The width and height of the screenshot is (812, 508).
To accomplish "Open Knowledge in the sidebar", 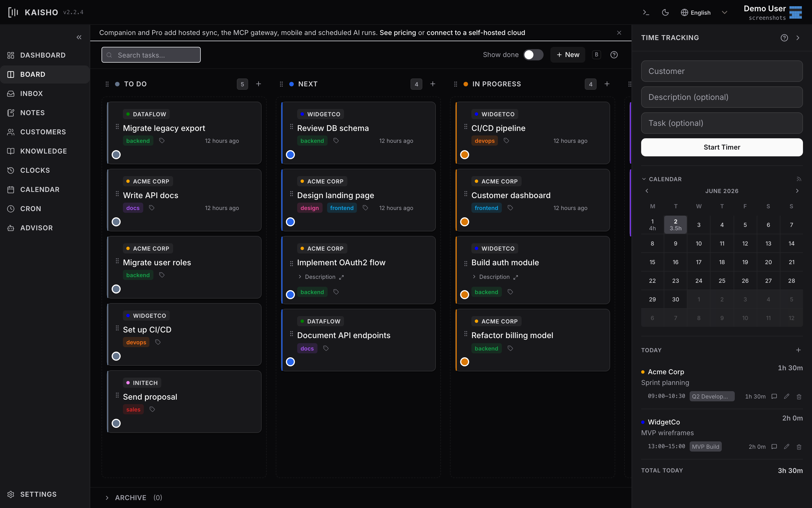I will tap(45, 151).
